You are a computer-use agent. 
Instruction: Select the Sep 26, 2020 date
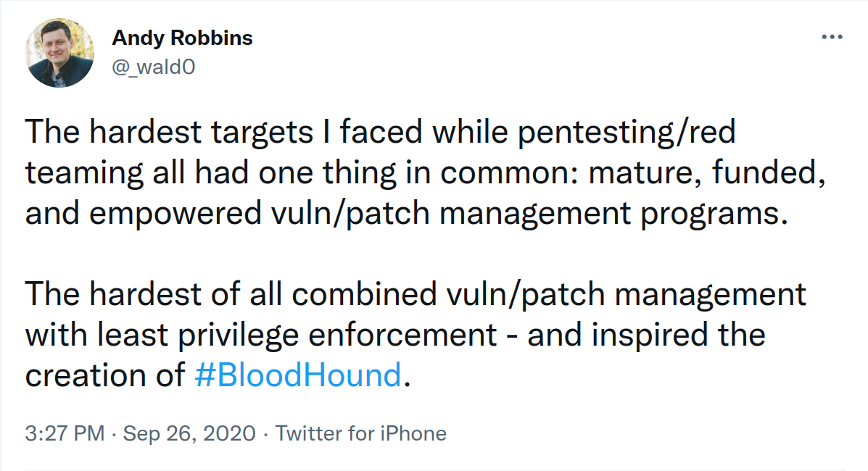click(x=189, y=433)
